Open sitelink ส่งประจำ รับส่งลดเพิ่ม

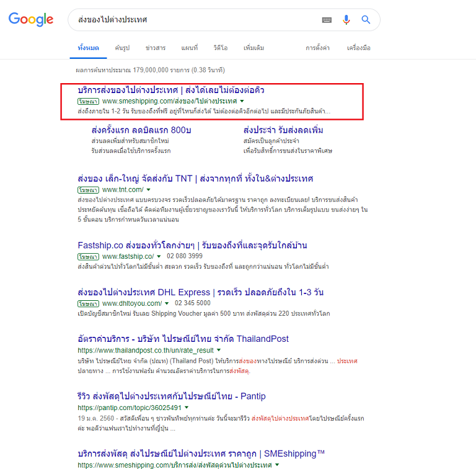click(x=283, y=130)
